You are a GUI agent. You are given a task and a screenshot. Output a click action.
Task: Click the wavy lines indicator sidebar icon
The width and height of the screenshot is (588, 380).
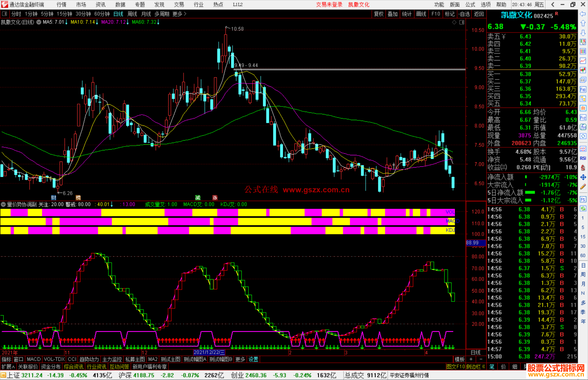[x=583, y=149]
